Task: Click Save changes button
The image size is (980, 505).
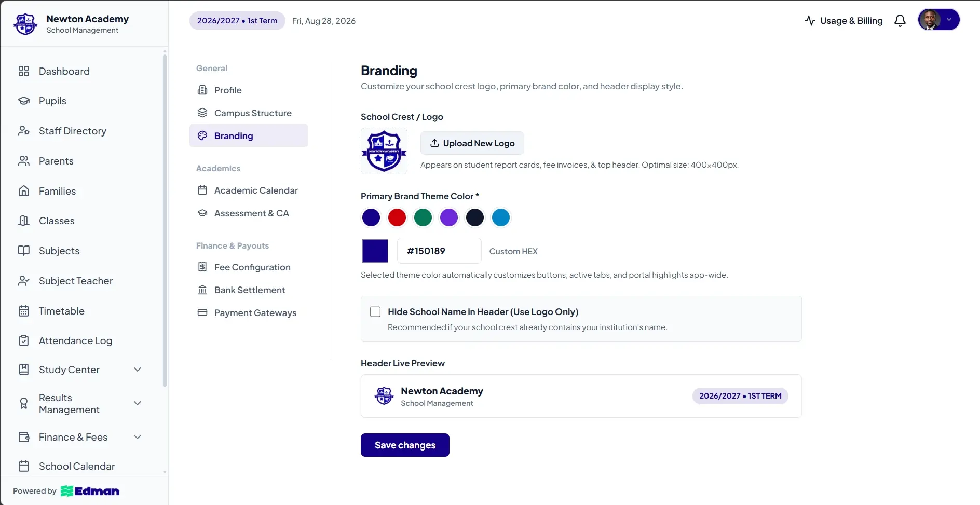Action: coord(405,445)
